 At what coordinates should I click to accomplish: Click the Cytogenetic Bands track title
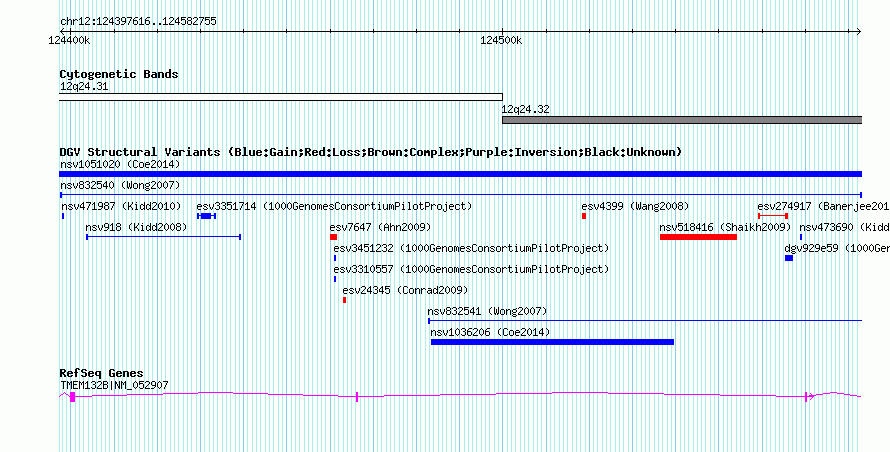(119, 74)
